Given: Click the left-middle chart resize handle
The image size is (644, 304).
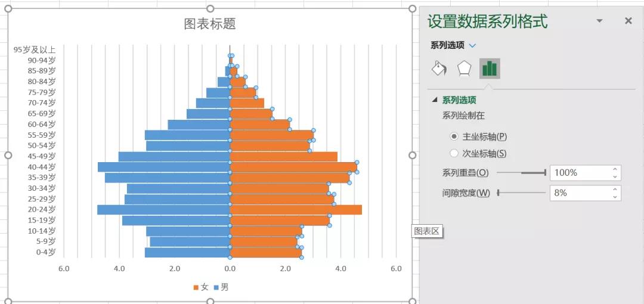Looking at the screenshot, I should pos(8,155).
